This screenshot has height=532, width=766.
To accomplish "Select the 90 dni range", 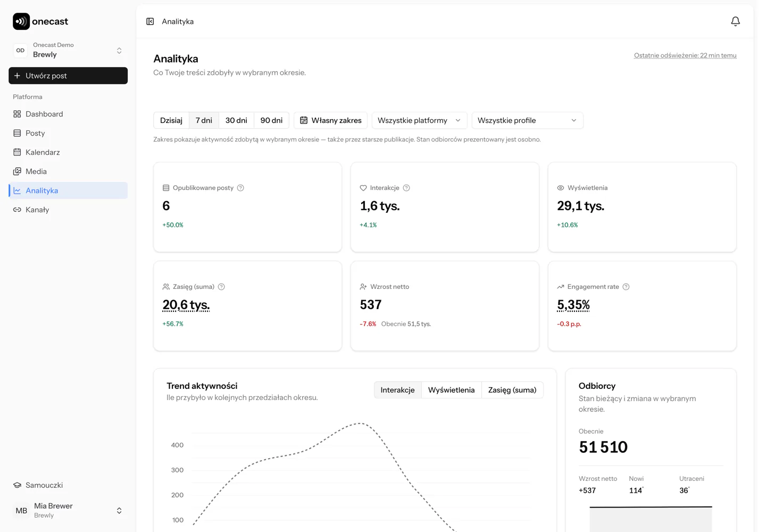I will [x=271, y=120].
